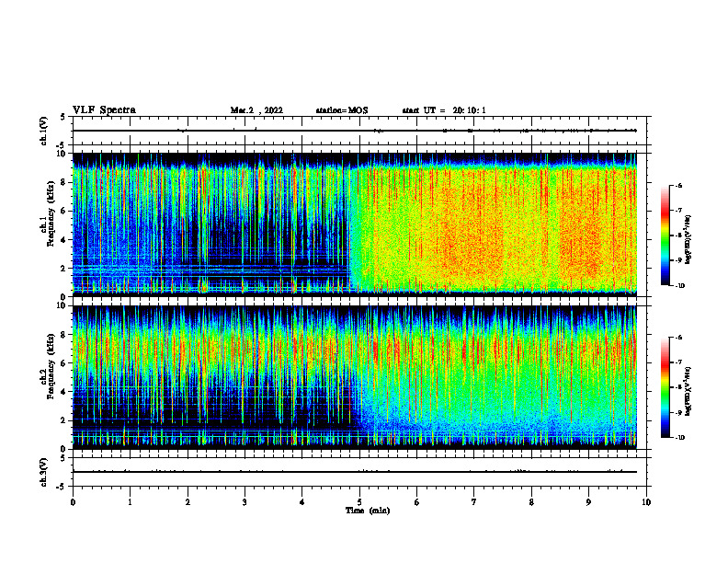Image resolution: width=728 pixels, height=563 pixels.
Task: Click the ch.2 spectrogram color scale bar
Action: [x=665, y=387]
